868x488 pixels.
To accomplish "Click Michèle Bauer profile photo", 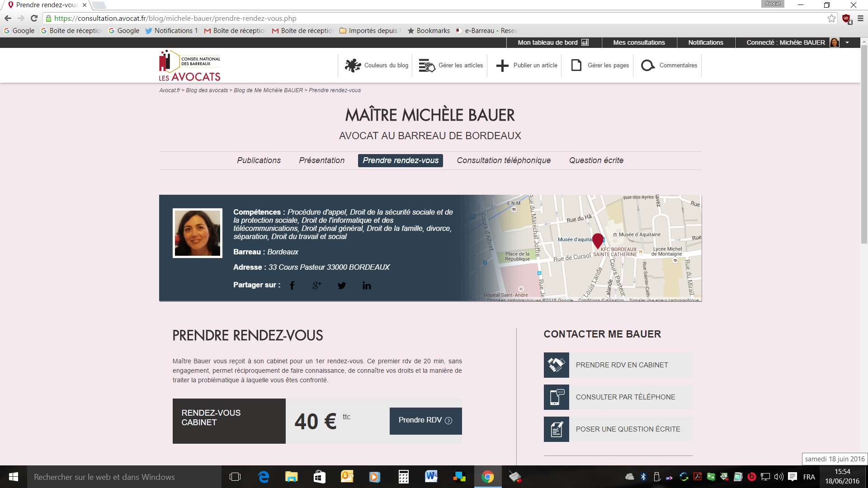I will click(198, 233).
